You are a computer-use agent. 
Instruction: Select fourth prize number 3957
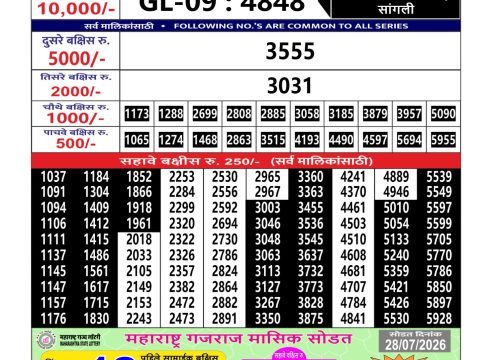(x=409, y=114)
